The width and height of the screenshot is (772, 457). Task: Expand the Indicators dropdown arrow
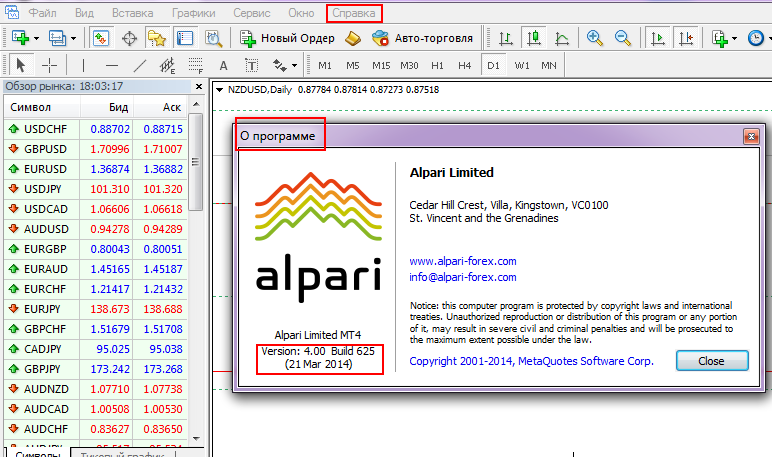tap(735, 38)
